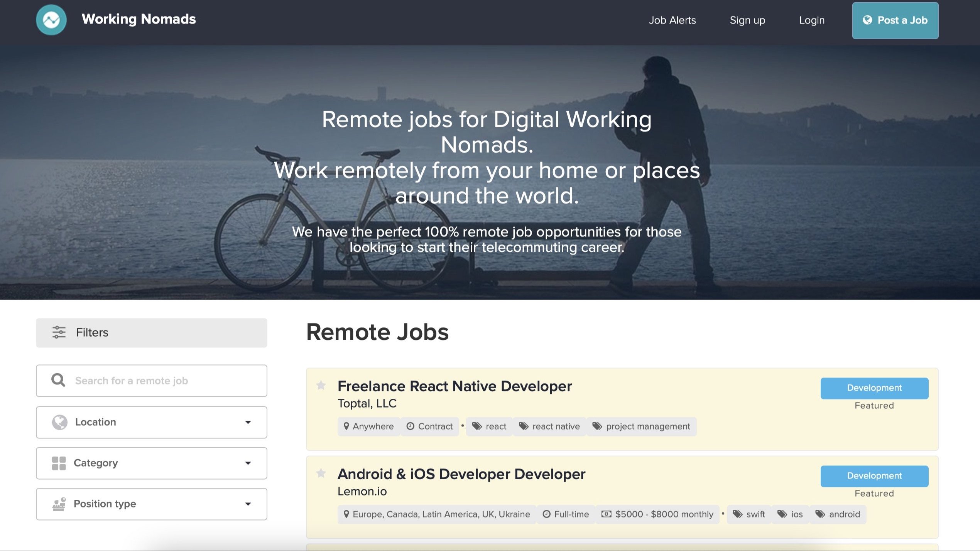Go to Sign up page
Viewport: 980px width, 551px height.
pos(747,20)
